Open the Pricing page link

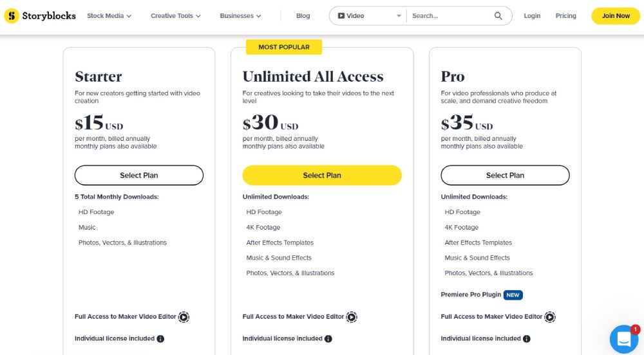coord(565,16)
